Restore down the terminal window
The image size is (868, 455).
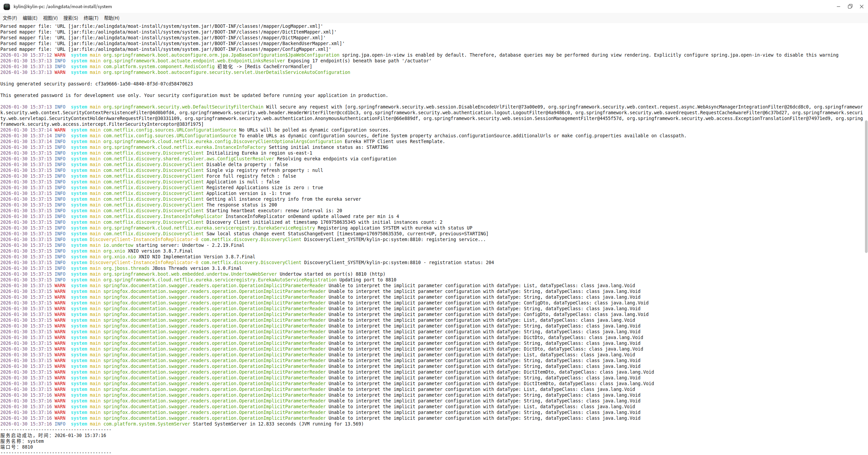pos(850,6)
